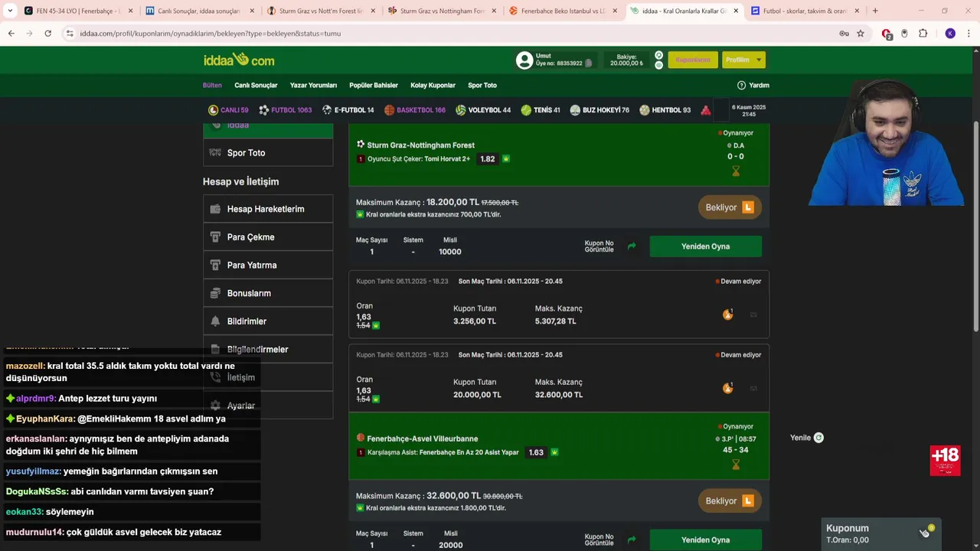
Task: Toggle balance visibility eye icon
Action: 658,65
